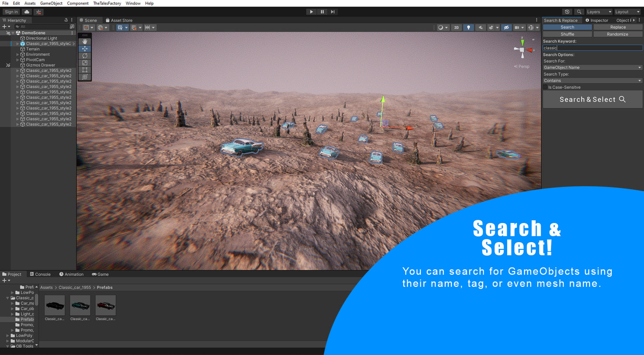Open the Search Type Contains dropdown
Viewport: 644px width, 355px height.
592,81
